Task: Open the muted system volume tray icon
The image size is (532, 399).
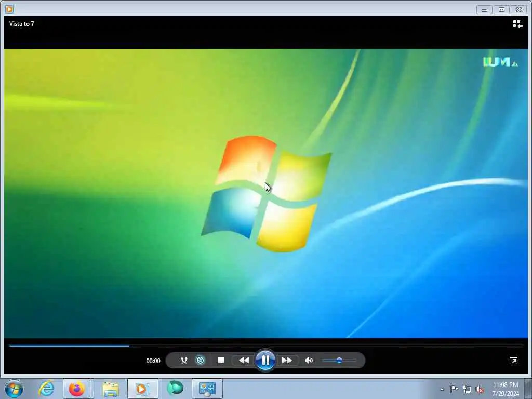Action: pyautogui.click(x=480, y=389)
